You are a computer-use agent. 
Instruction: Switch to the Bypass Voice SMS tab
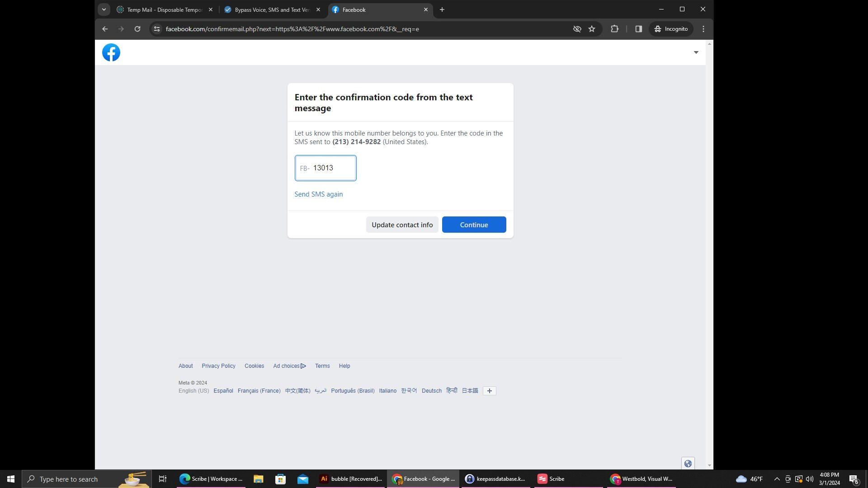tap(269, 9)
